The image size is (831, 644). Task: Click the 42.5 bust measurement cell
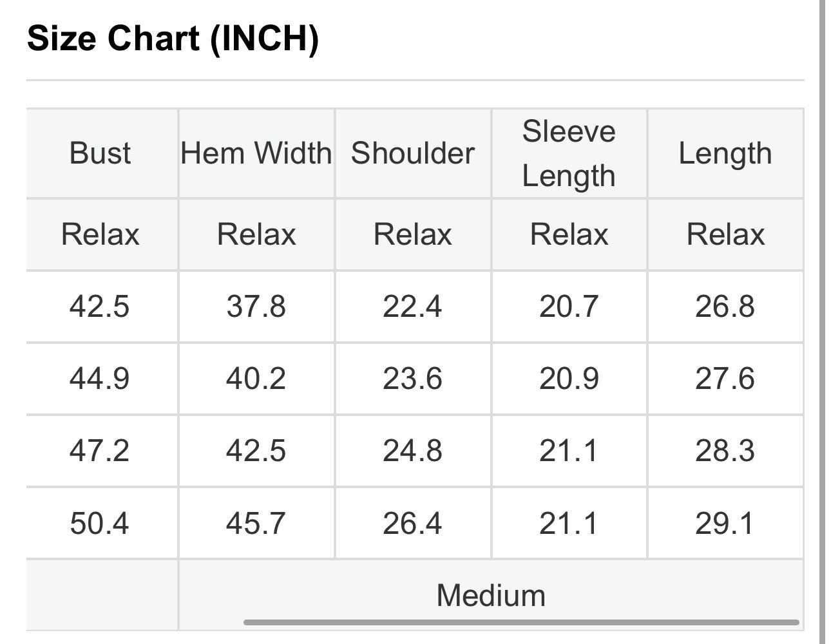click(x=101, y=306)
